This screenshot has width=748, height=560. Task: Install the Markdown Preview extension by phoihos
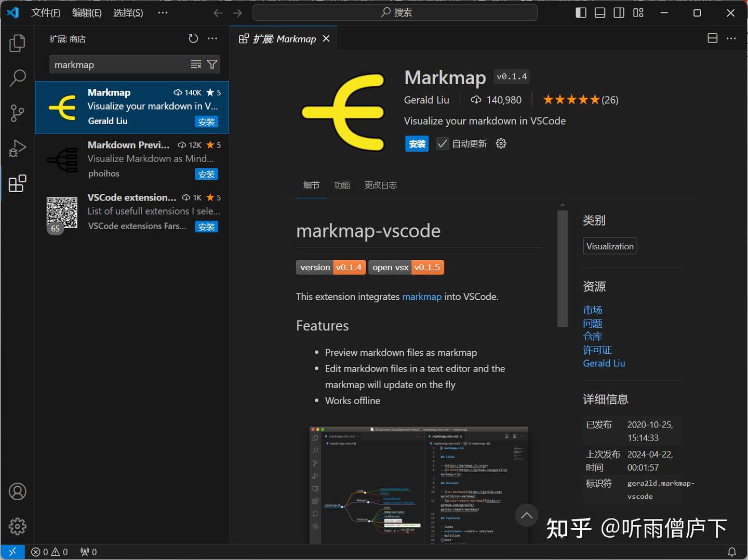point(206,175)
